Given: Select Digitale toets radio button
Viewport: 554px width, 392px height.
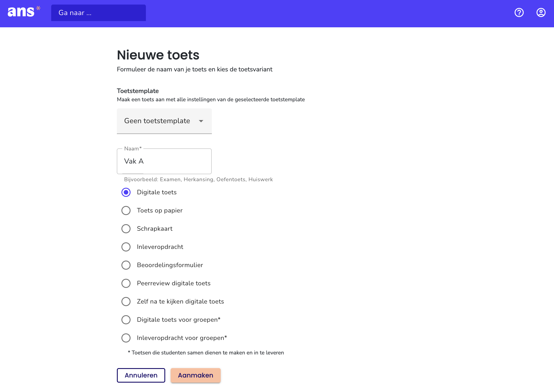Looking at the screenshot, I should coord(126,192).
